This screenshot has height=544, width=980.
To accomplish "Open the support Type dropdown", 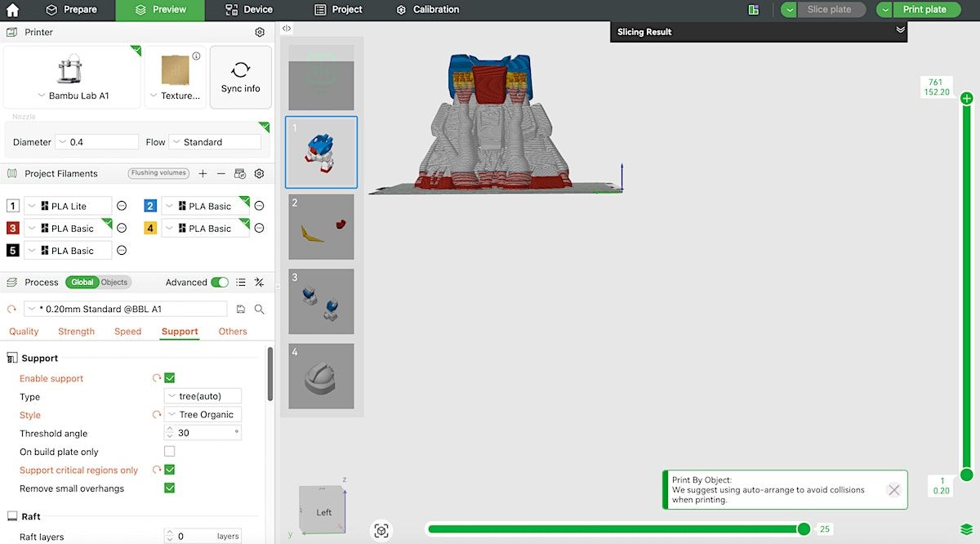I will point(203,397).
